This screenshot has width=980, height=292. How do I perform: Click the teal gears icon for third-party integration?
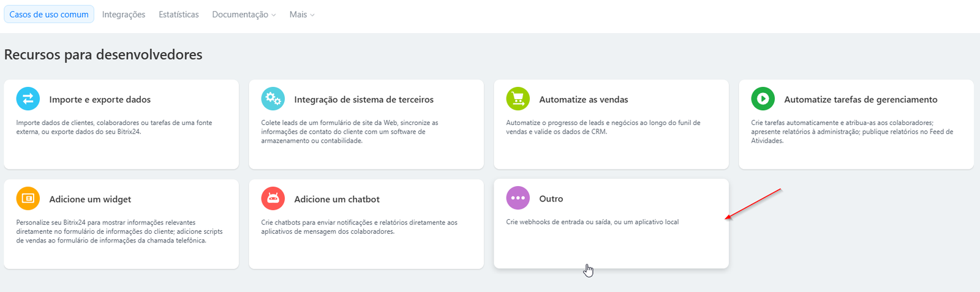click(x=273, y=99)
